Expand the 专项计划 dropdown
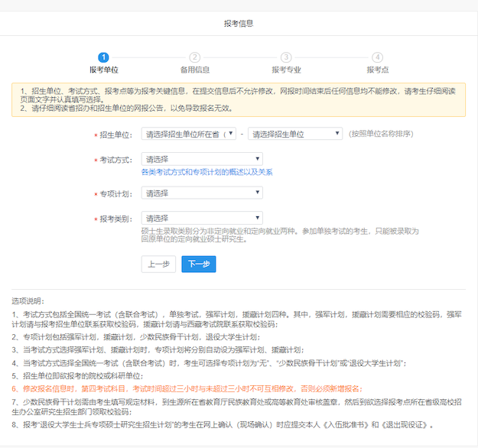Image resolution: width=478 pixels, height=448 pixels. point(202,193)
